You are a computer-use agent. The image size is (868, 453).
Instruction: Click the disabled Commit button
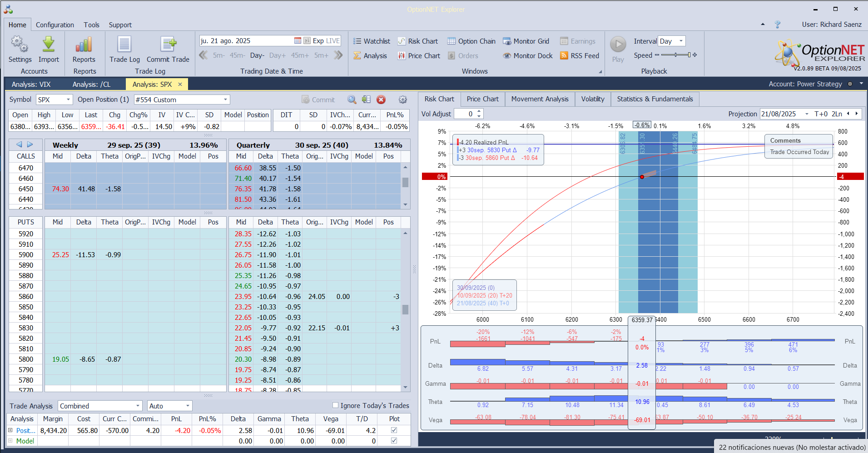point(318,100)
